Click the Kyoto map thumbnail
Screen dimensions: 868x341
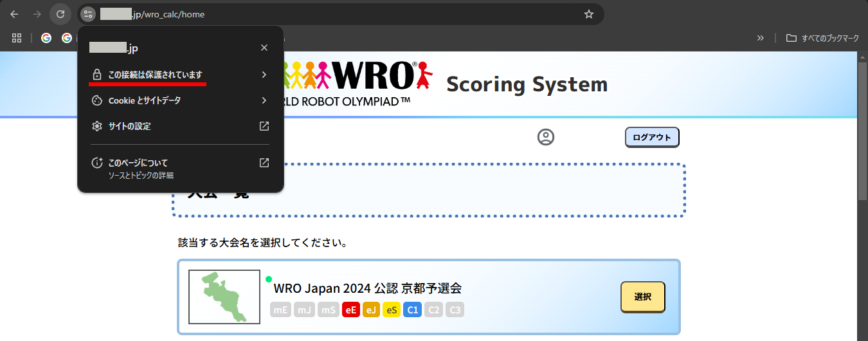(224, 297)
